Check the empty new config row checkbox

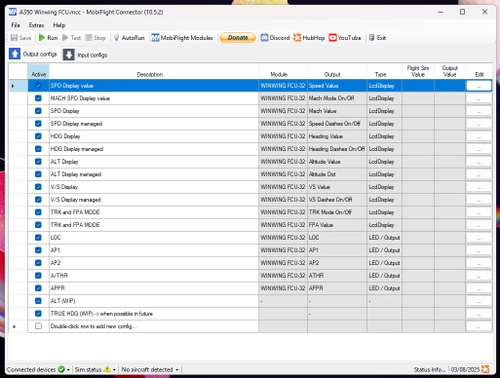pyautogui.click(x=38, y=326)
